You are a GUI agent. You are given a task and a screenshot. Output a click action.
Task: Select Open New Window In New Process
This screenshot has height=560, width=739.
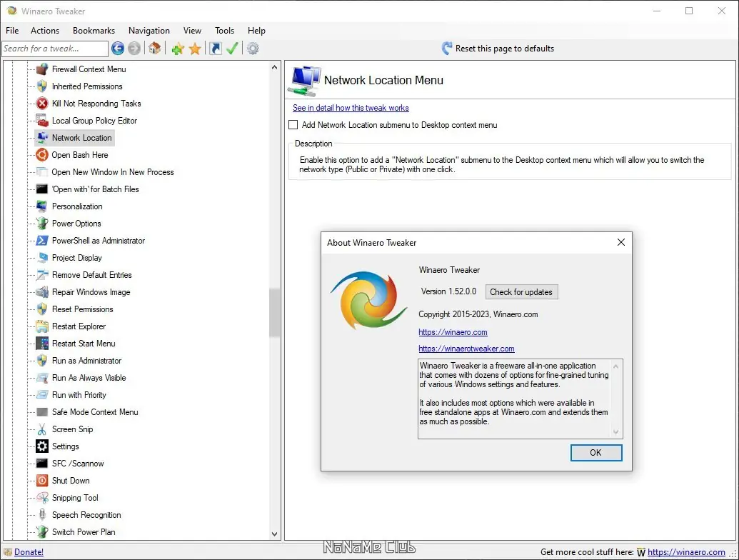tap(113, 172)
